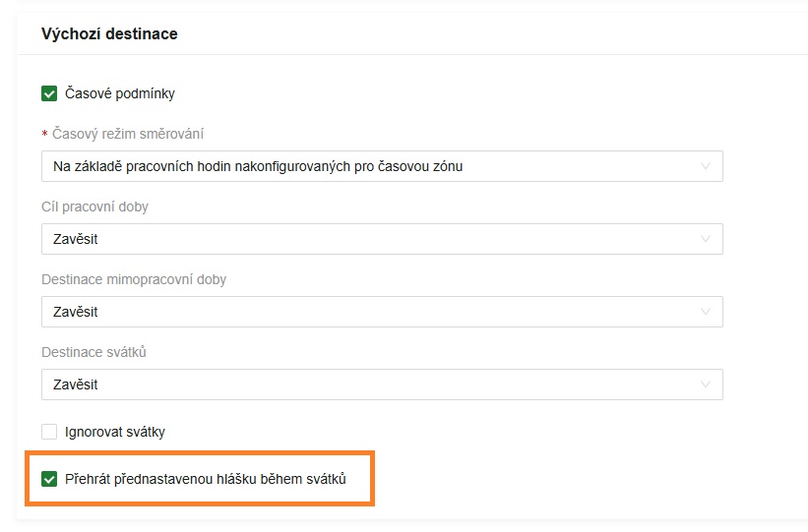This screenshot has width=808, height=532.
Task: Click the Destinace svátků field label
Action: [93, 352]
